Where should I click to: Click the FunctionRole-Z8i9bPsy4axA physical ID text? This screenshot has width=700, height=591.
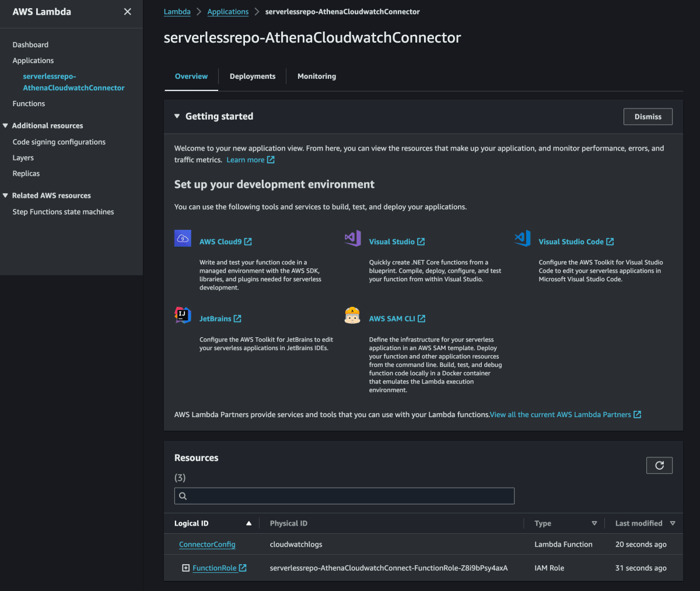coord(389,568)
